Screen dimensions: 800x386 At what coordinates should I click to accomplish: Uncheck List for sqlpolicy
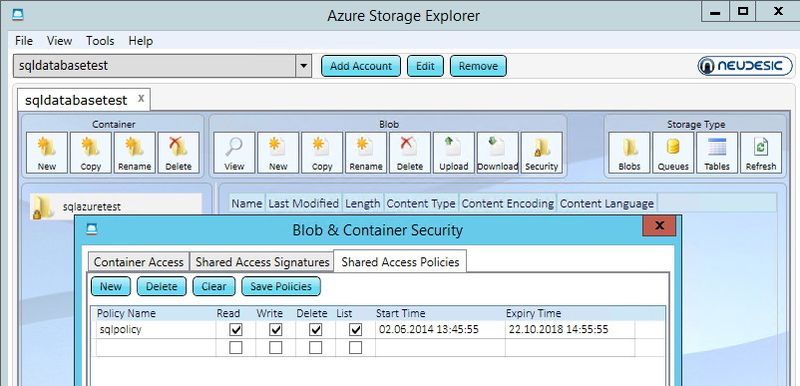[x=356, y=330]
